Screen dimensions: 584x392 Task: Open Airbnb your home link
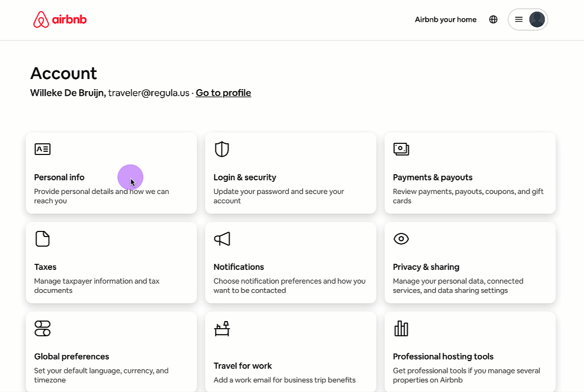(x=446, y=19)
